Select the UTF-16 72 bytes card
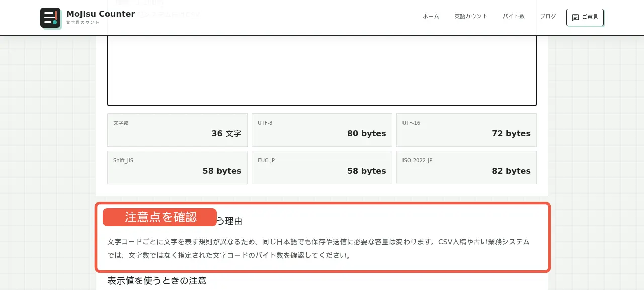Image resolution: width=644 pixels, height=290 pixels. pyautogui.click(x=466, y=130)
